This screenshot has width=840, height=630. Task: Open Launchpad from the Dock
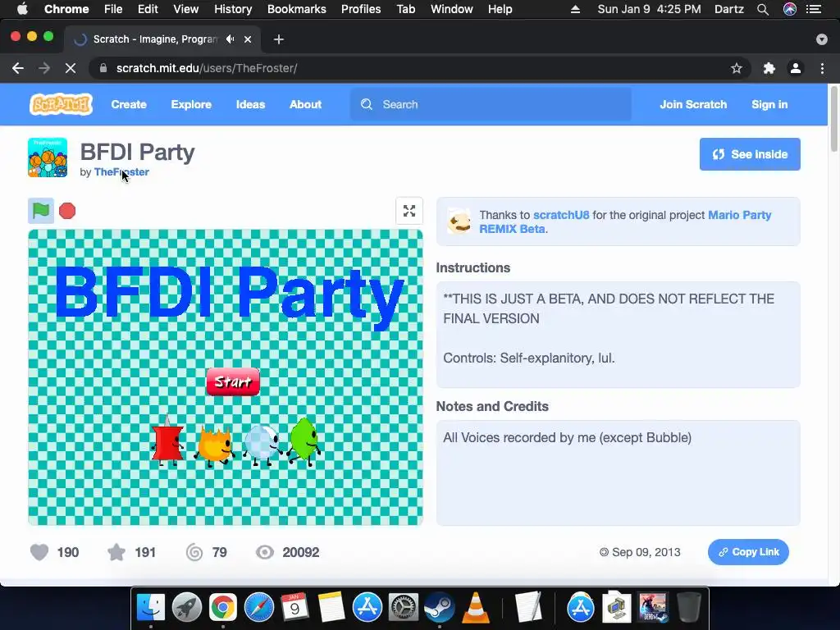(x=187, y=608)
